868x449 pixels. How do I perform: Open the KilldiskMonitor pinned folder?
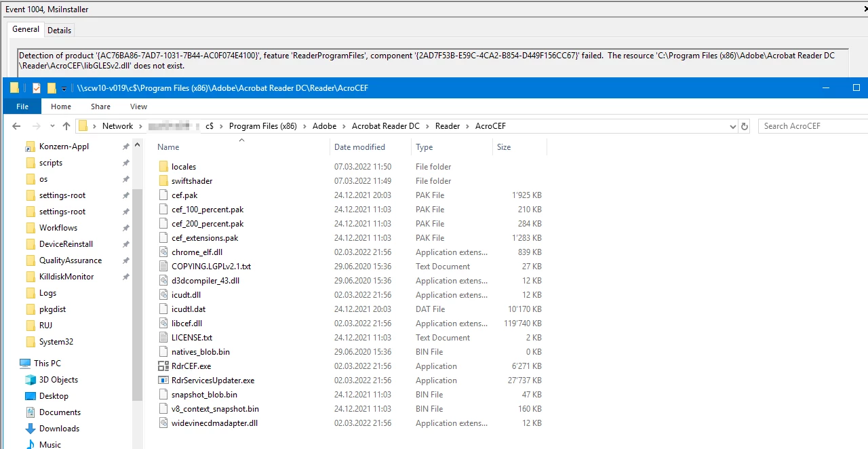66,277
